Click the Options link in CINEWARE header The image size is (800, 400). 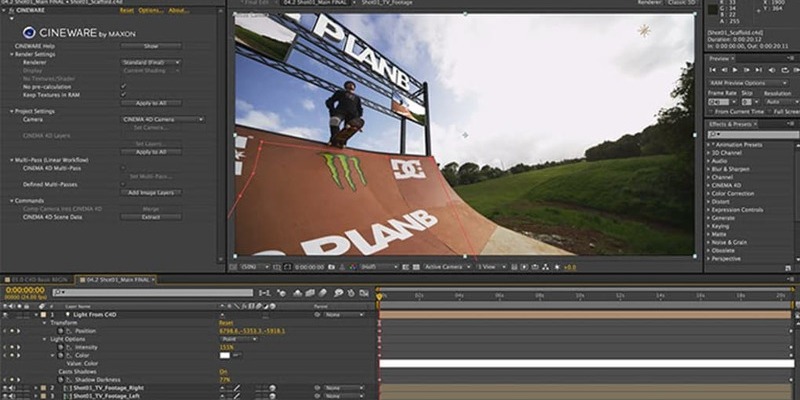(x=151, y=10)
